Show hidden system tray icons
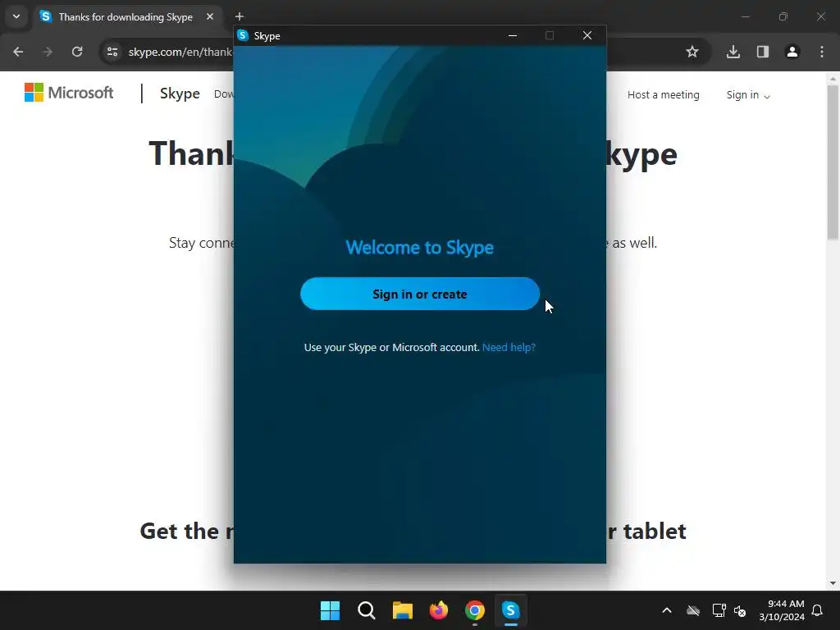 [667, 610]
